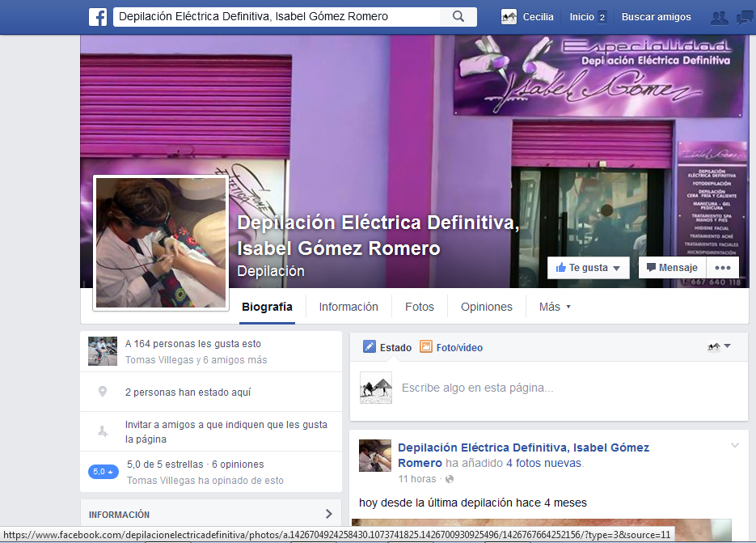The width and height of the screenshot is (756, 543).
Task: Click the Foto/video picture icon
Action: click(426, 347)
